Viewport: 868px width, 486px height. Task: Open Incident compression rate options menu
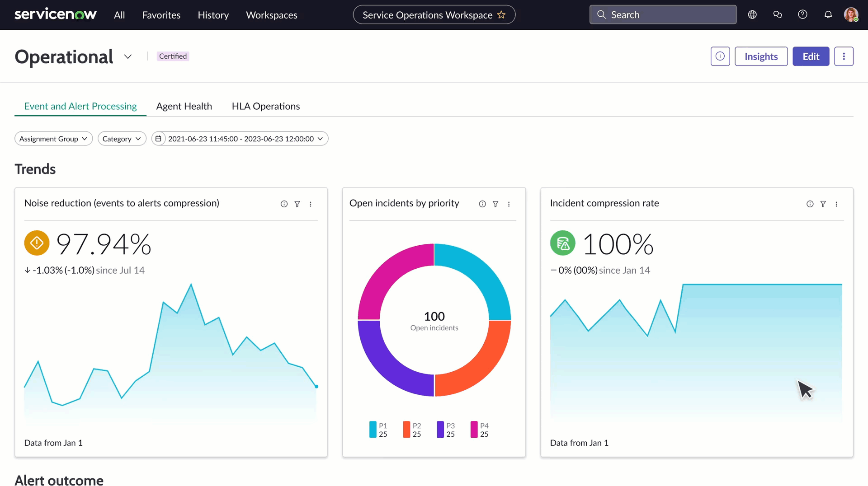(x=836, y=204)
